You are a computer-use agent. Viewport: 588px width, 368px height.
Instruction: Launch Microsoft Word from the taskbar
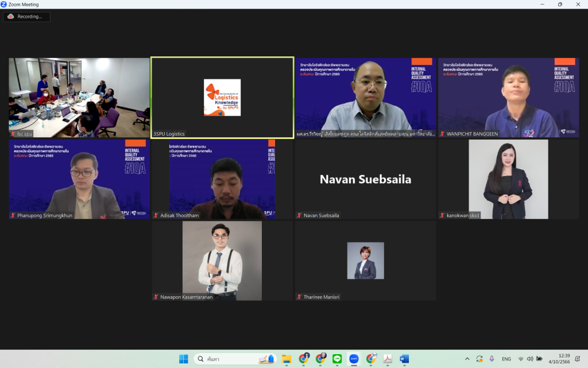click(404, 359)
